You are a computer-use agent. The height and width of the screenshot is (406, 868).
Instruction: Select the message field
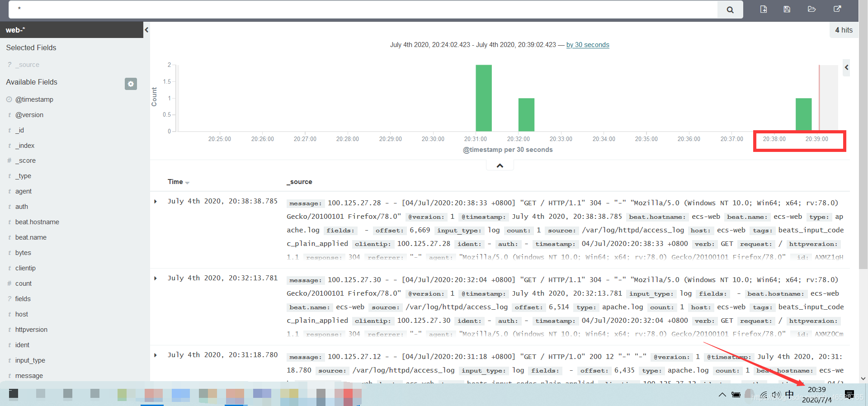(29, 376)
